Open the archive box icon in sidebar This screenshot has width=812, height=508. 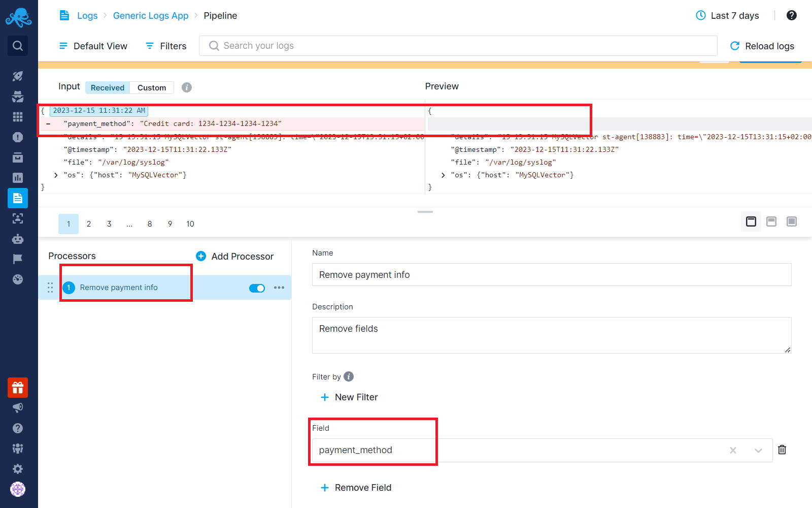(18, 157)
